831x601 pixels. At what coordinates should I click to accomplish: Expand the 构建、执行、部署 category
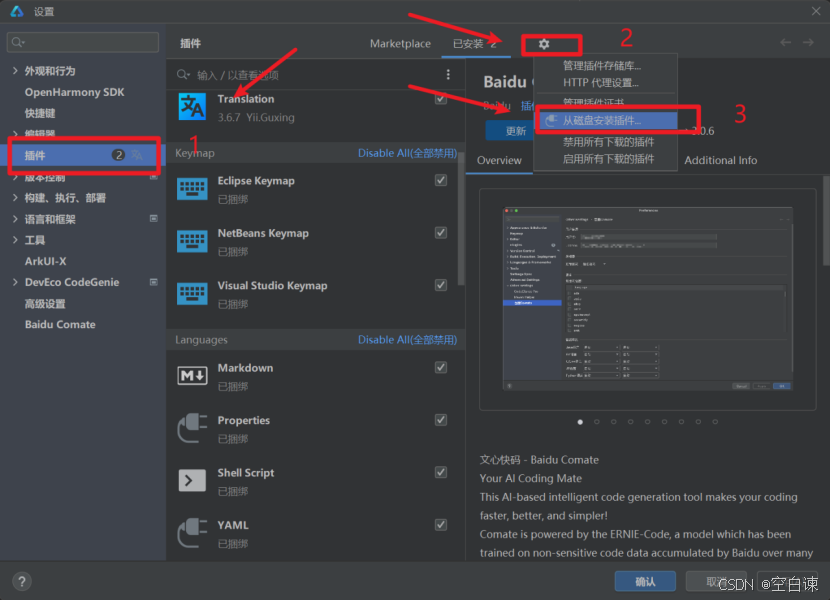15,198
